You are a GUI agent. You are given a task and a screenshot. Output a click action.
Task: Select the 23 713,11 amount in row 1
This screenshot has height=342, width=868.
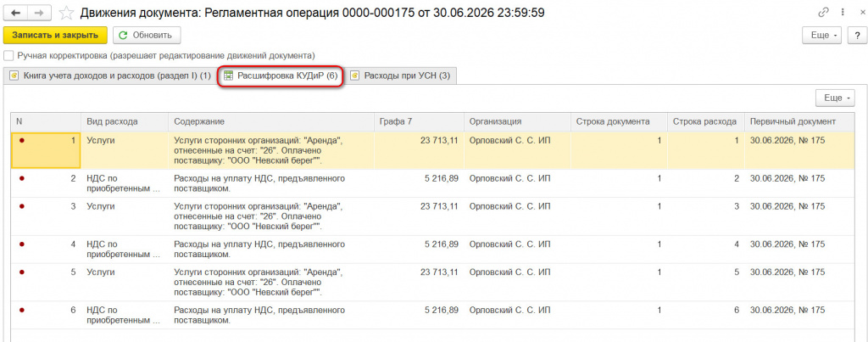point(439,141)
